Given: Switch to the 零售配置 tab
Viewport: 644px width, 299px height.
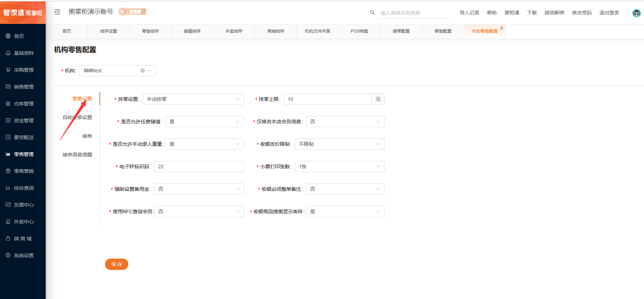Looking at the screenshot, I should pos(443,31).
